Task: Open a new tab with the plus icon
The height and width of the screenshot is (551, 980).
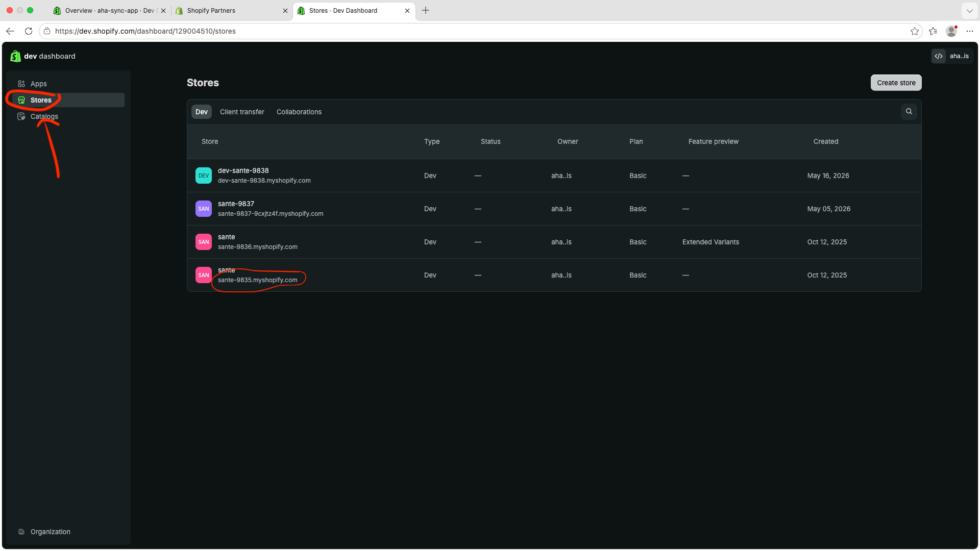Action: (x=426, y=10)
